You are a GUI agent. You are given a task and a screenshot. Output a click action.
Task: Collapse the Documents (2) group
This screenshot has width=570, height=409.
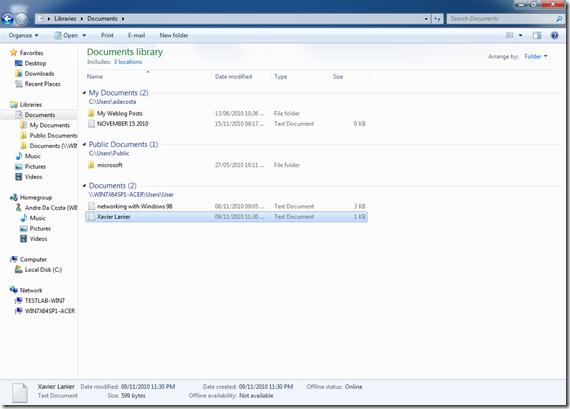84,185
